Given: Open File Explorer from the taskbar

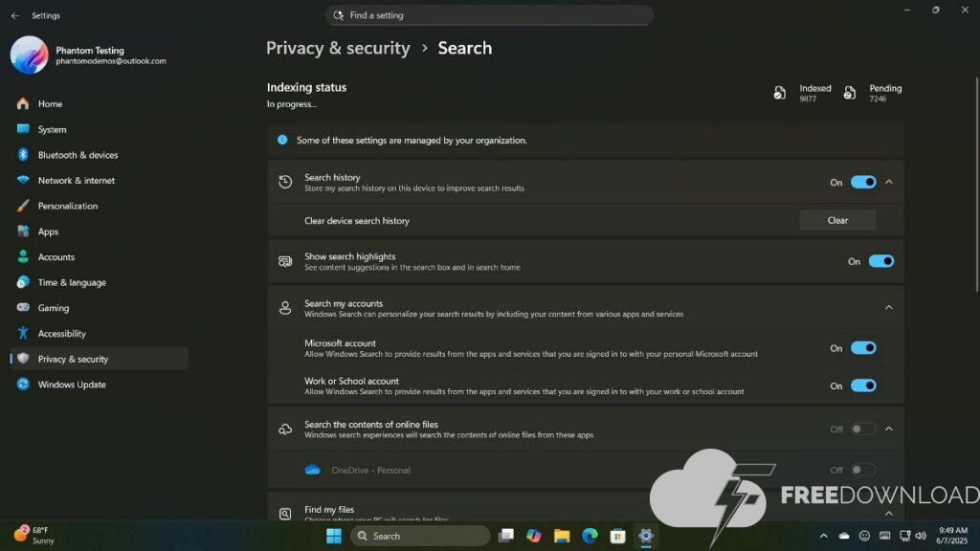Looking at the screenshot, I should coord(562,536).
